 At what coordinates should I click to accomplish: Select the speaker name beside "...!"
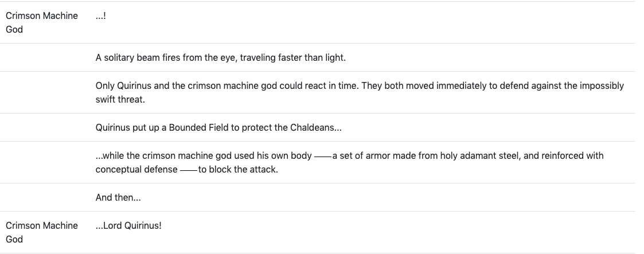click(41, 22)
